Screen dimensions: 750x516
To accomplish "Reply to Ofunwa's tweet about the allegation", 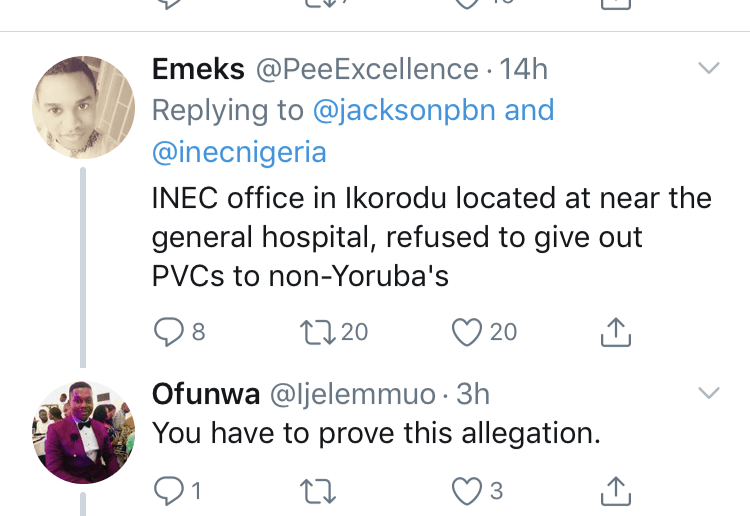I will (168, 491).
